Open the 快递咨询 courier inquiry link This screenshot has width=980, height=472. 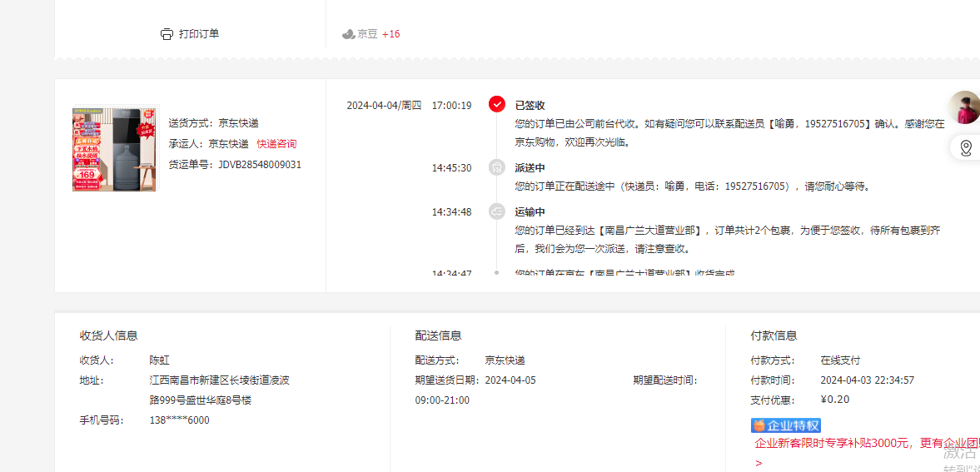point(277,144)
